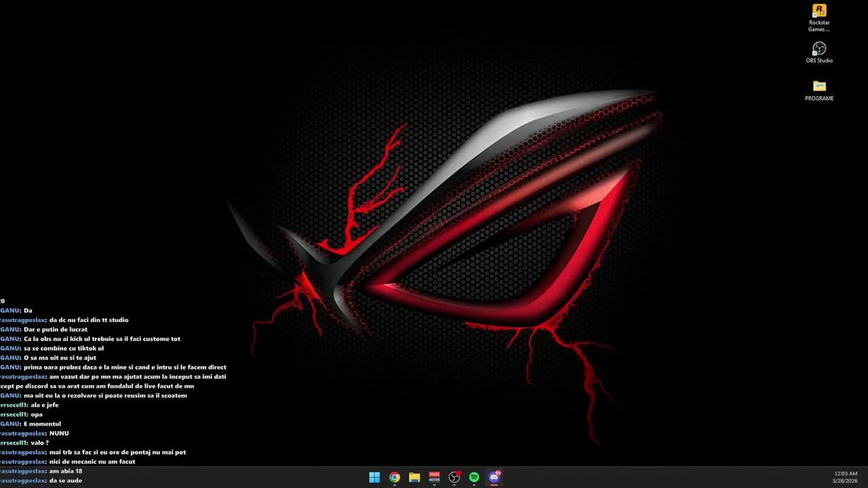Click chat message "O sa ma uit eu si te ajut"
This screenshot has width=868, height=488.
click(60, 358)
